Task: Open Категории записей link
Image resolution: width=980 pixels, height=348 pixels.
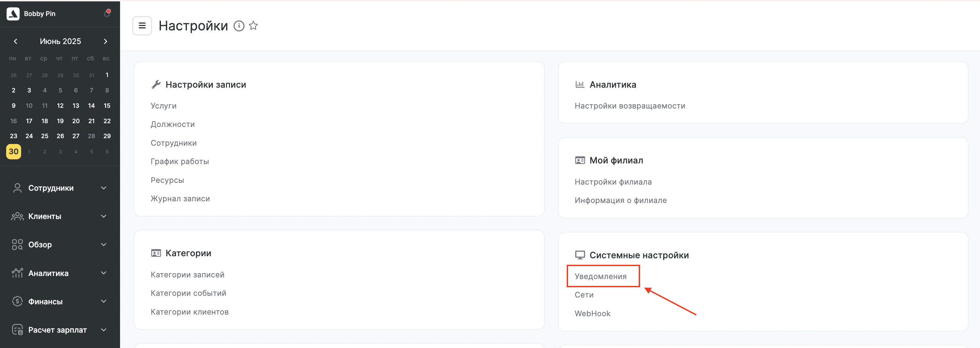Action: point(188,275)
